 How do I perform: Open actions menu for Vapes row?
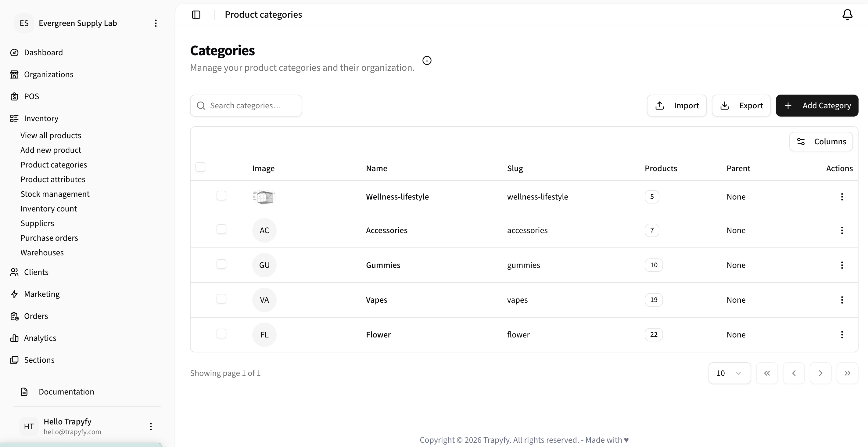pos(842,300)
